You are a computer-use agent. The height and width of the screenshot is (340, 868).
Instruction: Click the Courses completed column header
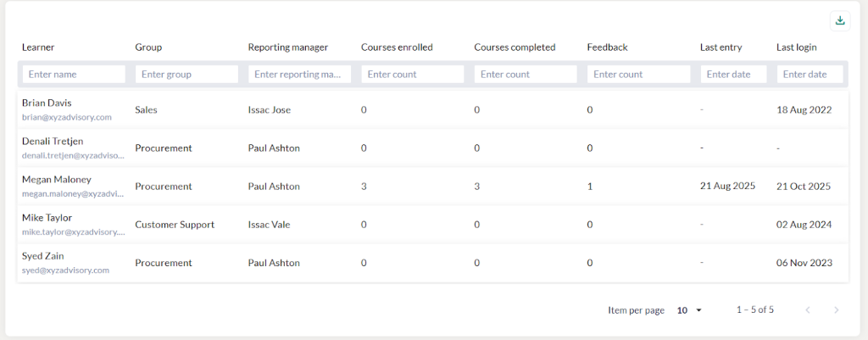pyautogui.click(x=515, y=47)
